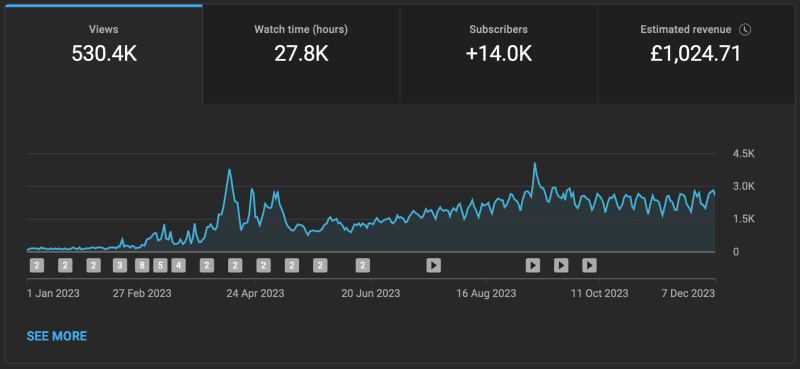This screenshot has width=800, height=369.
Task: Click the video marker labeled 8
Action: tap(142, 265)
